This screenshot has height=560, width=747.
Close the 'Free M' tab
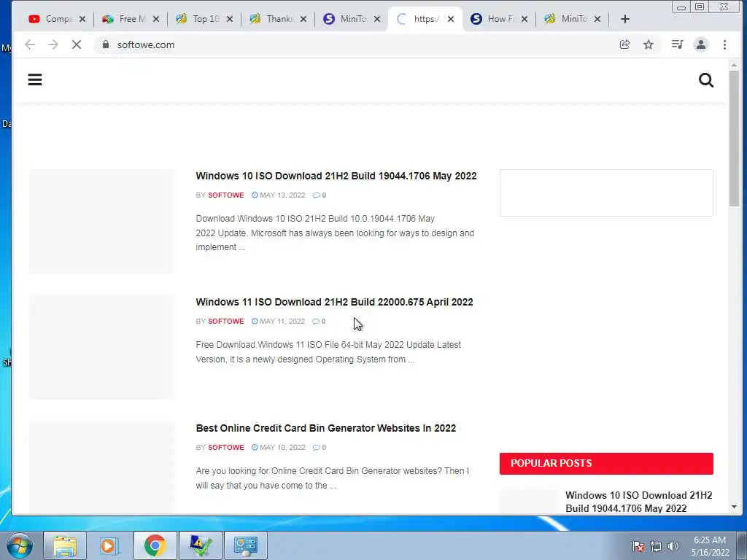coord(156,19)
